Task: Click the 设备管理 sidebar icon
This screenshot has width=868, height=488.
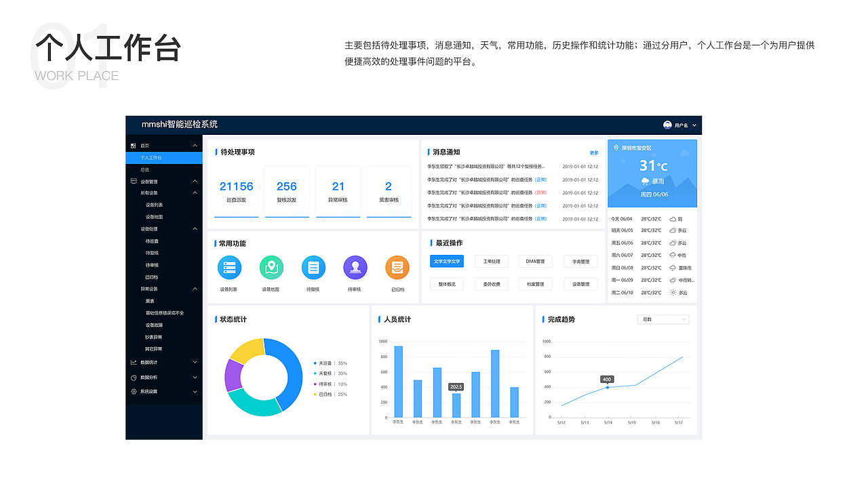Action: coord(134,181)
